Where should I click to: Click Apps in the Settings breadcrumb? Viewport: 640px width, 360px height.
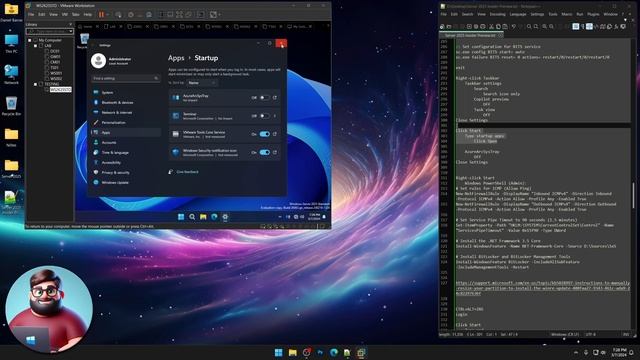tap(176, 58)
